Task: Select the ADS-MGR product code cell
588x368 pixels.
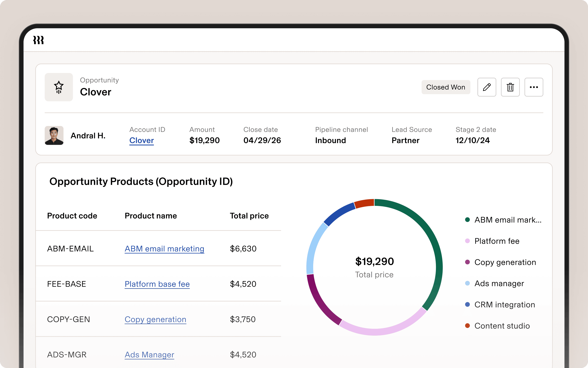Action: coord(67,355)
